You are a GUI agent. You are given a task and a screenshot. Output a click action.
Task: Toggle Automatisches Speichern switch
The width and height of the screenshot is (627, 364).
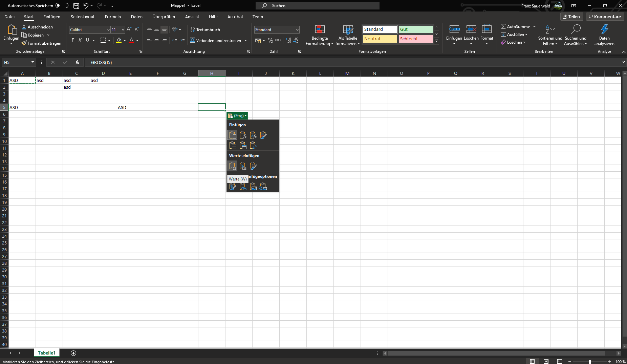click(62, 5)
